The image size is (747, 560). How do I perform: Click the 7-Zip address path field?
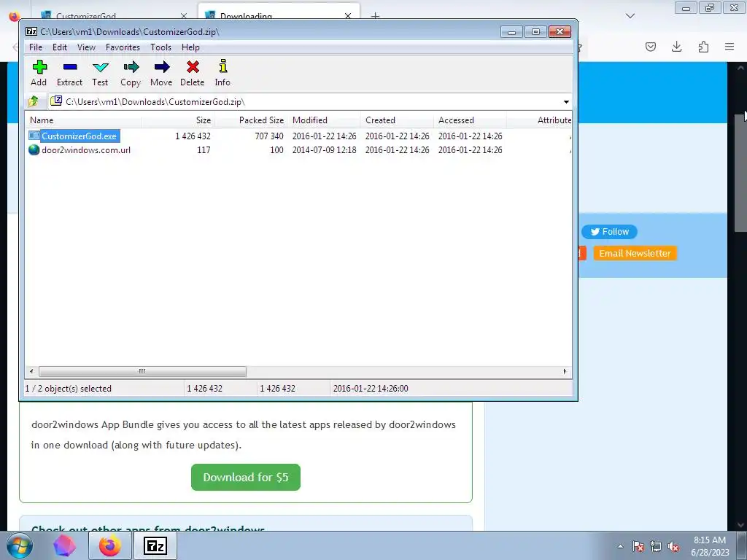tap(305, 102)
